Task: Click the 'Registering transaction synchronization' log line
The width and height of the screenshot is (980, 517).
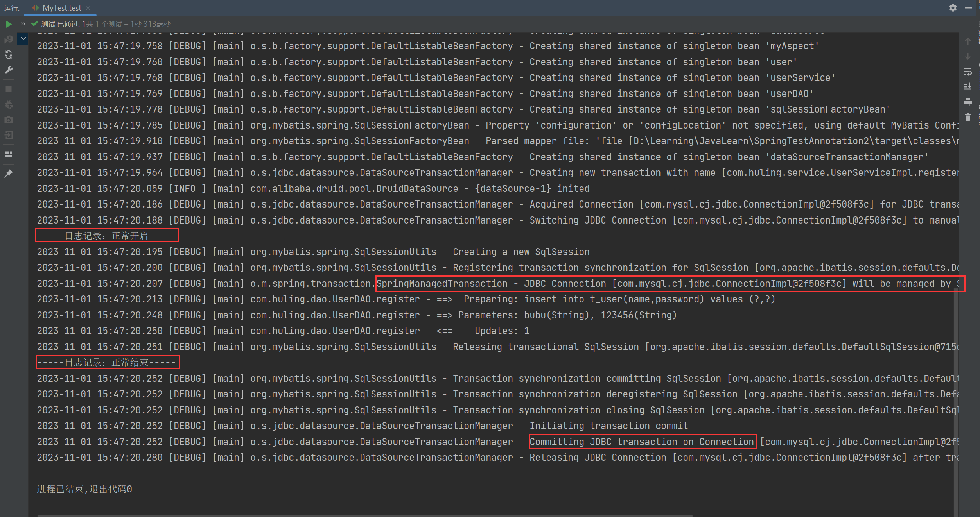Action: coord(498,268)
